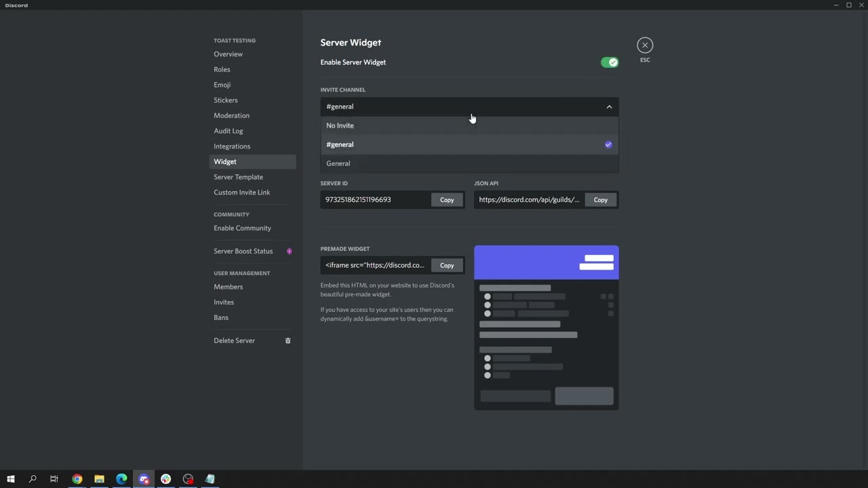Screen dimensions: 868x488
Task: Open File Explorer from the taskbar
Action: pyautogui.click(x=99, y=479)
